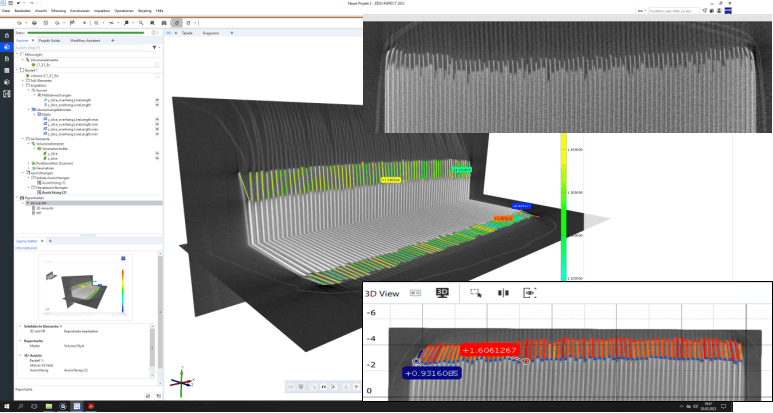
Task: Toggle checkbox next to volume (C1_E1_Bs)
Action: coord(158,75)
